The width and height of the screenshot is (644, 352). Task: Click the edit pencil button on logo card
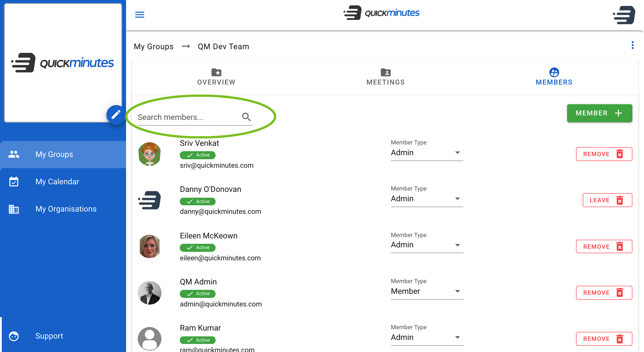(116, 115)
